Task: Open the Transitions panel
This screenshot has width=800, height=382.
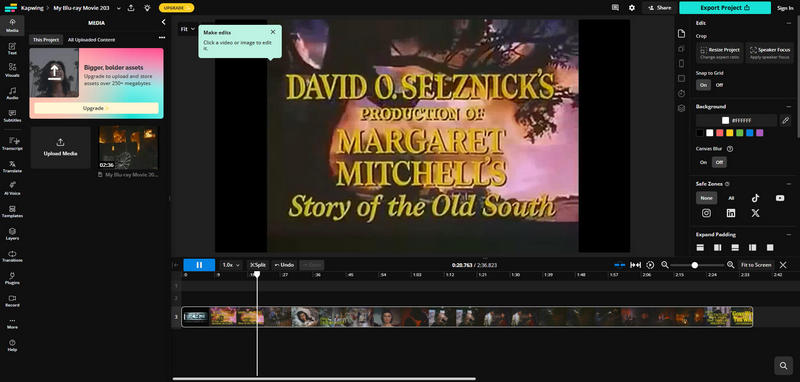Action: (x=12, y=256)
